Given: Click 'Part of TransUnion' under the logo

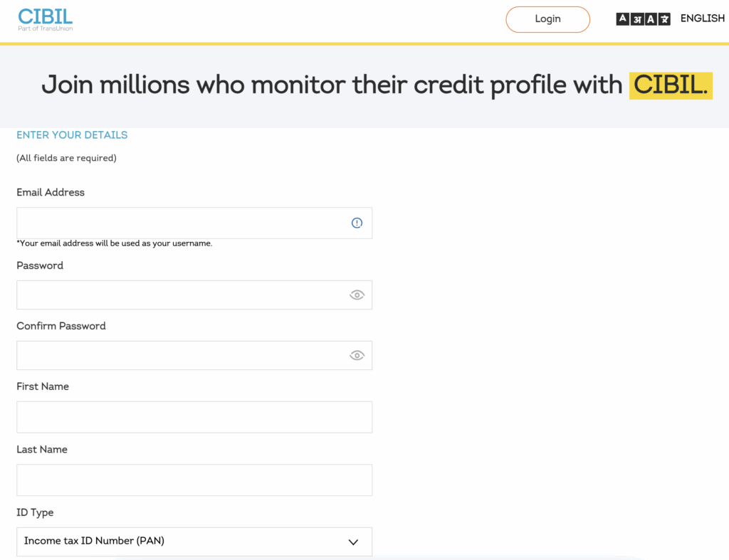Looking at the screenshot, I should pos(46,27).
